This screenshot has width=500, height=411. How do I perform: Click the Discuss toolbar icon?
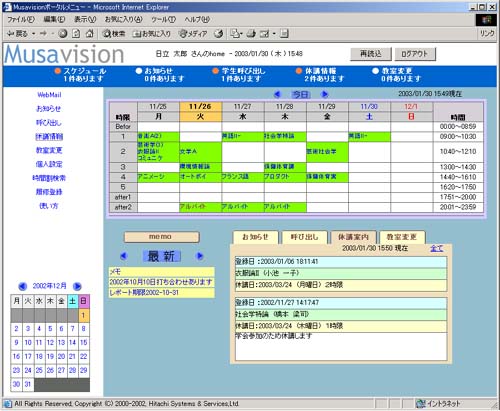click(284, 34)
